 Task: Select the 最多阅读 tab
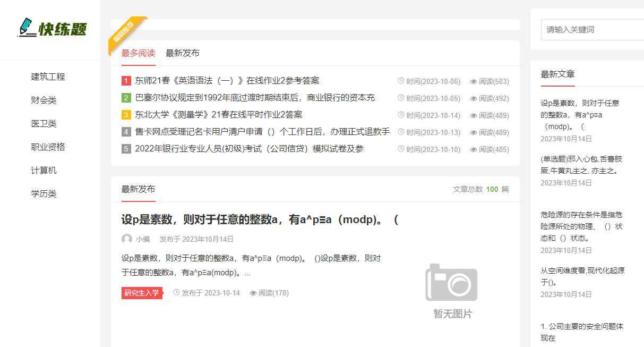[x=137, y=53]
